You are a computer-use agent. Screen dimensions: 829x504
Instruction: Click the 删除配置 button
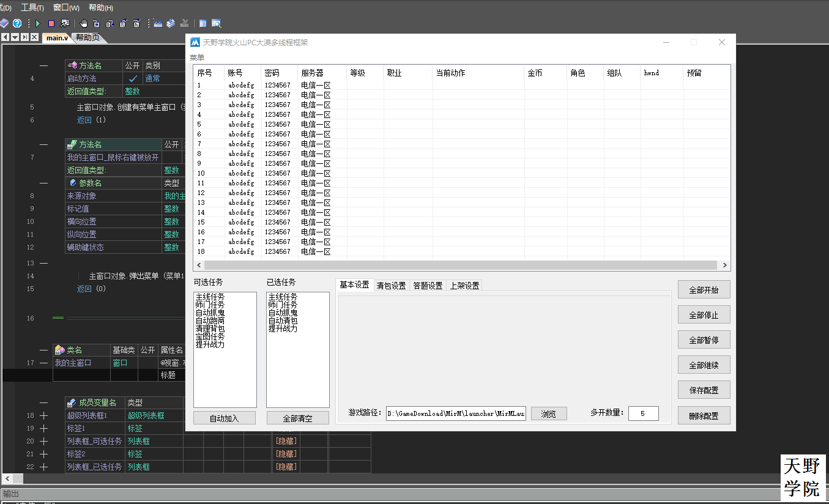[x=704, y=415]
